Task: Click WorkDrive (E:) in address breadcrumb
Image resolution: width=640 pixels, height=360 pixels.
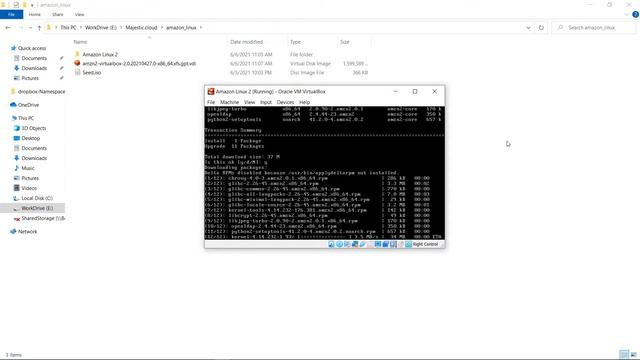Action: [x=100, y=27]
